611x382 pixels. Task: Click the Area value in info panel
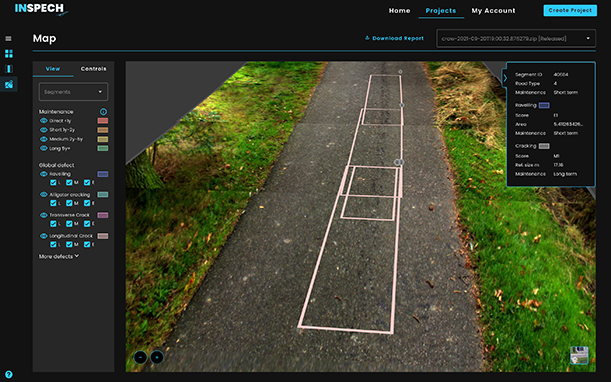[x=568, y=124]
